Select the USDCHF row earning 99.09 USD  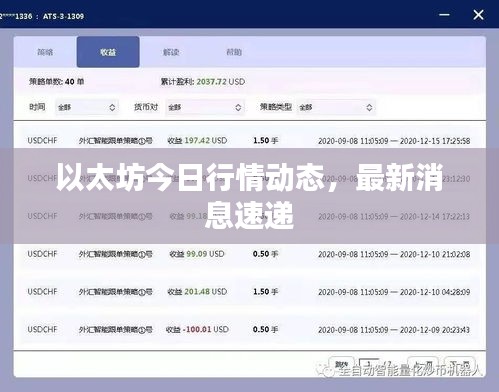[249, 254]
